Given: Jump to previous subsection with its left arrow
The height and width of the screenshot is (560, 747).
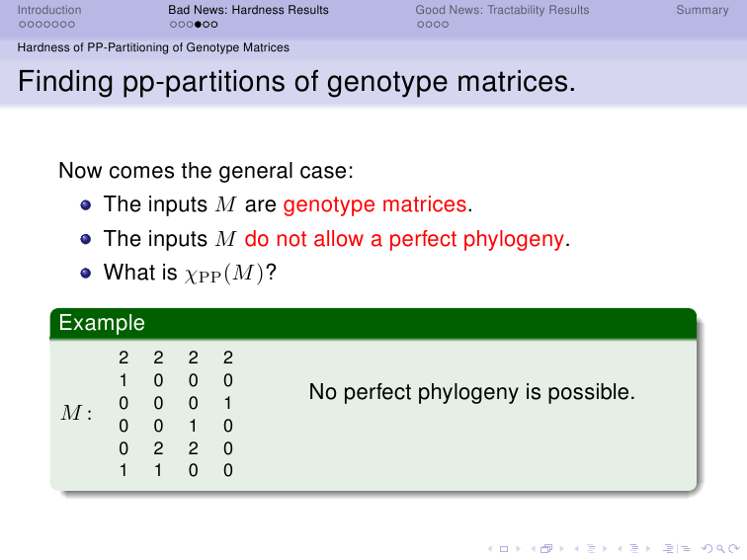Looking at the screenshot, I should pos(576,549).
